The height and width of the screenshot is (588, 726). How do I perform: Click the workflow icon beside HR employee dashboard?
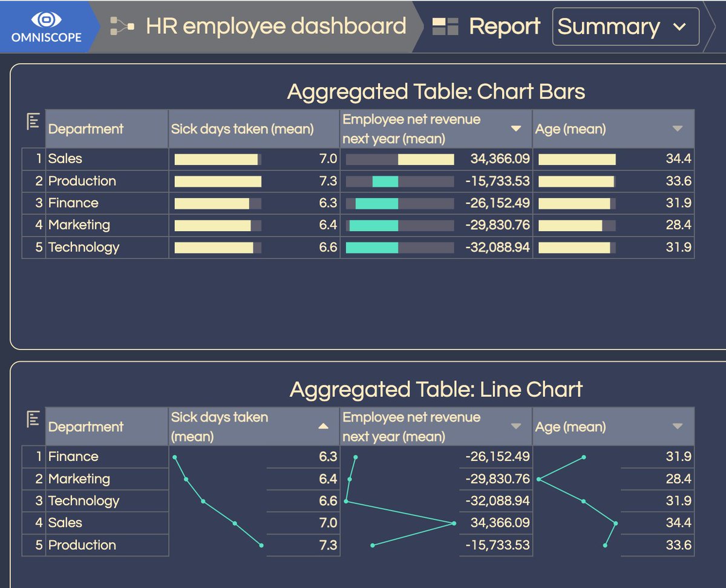[x=122, y=27]
